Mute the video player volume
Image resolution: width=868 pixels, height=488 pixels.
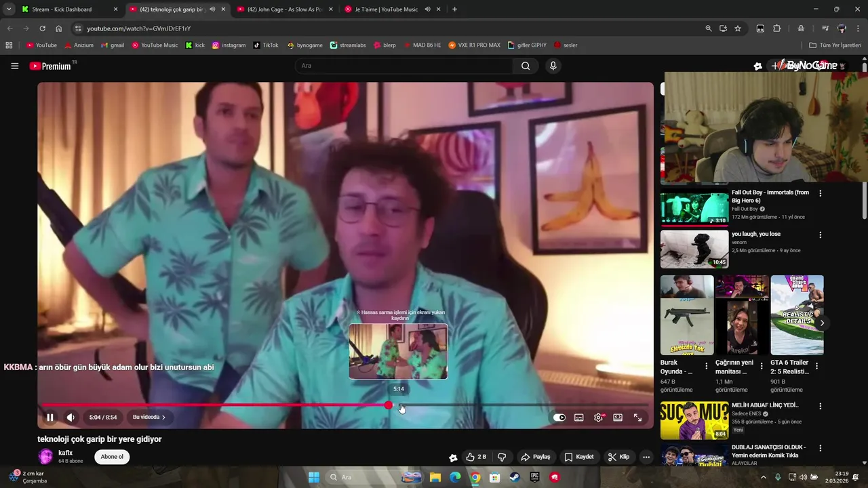tap(71, 418)
